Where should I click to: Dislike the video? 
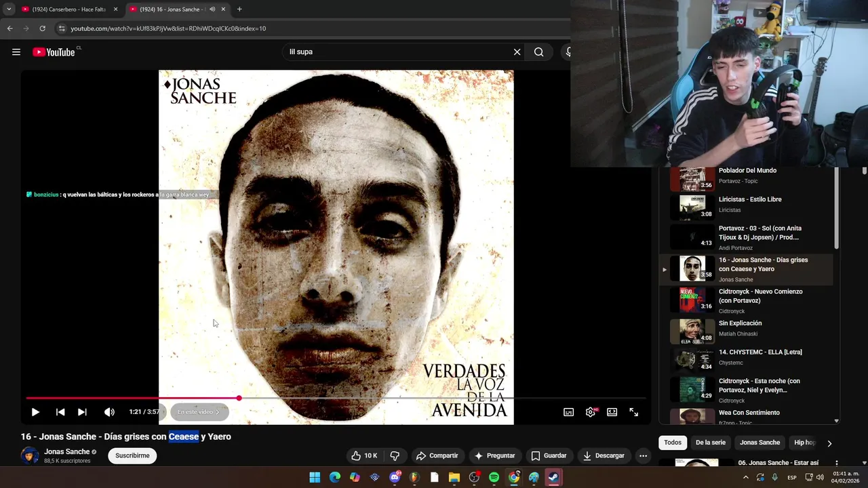(395, 455)
